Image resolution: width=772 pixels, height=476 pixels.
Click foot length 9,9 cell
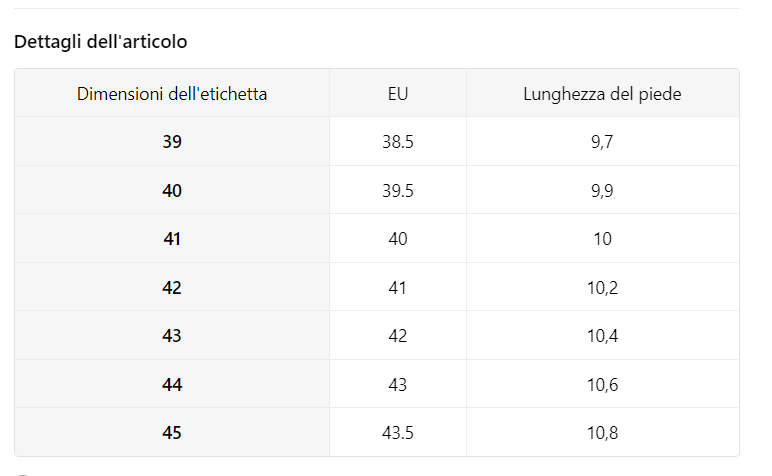(602, 190)
